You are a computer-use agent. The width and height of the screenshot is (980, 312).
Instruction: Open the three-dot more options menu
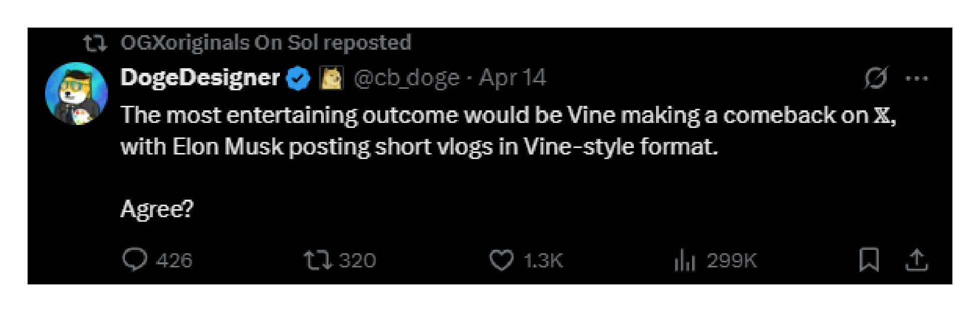pyautogui.click(x=917, y=79)
